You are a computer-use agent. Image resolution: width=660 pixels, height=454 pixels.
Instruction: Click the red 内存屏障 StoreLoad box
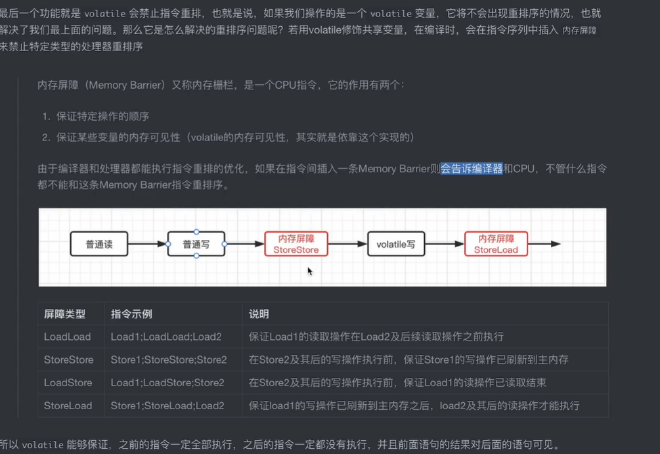(x=496, y=244)
